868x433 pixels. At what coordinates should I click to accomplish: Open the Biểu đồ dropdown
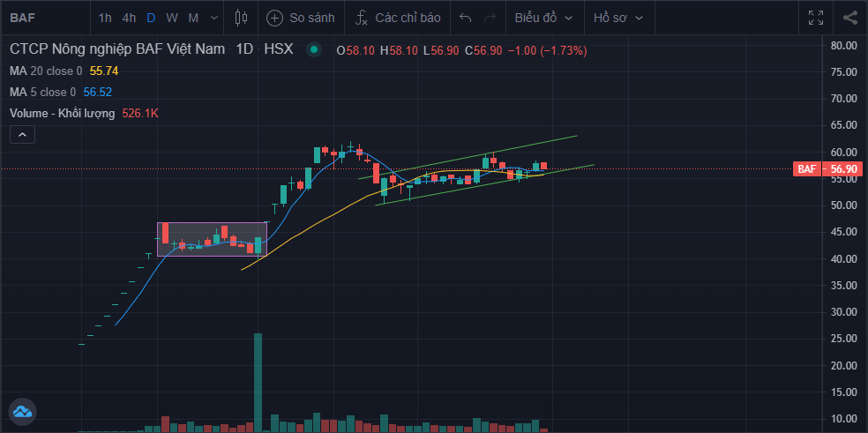tap(543, 18)
